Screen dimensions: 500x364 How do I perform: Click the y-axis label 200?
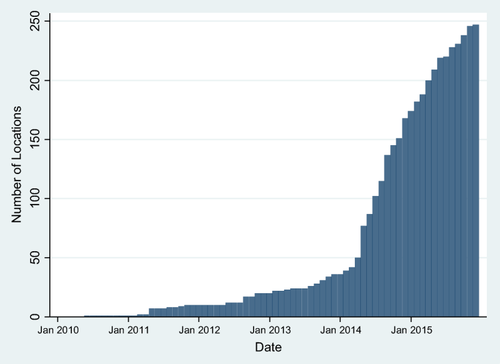35,80
